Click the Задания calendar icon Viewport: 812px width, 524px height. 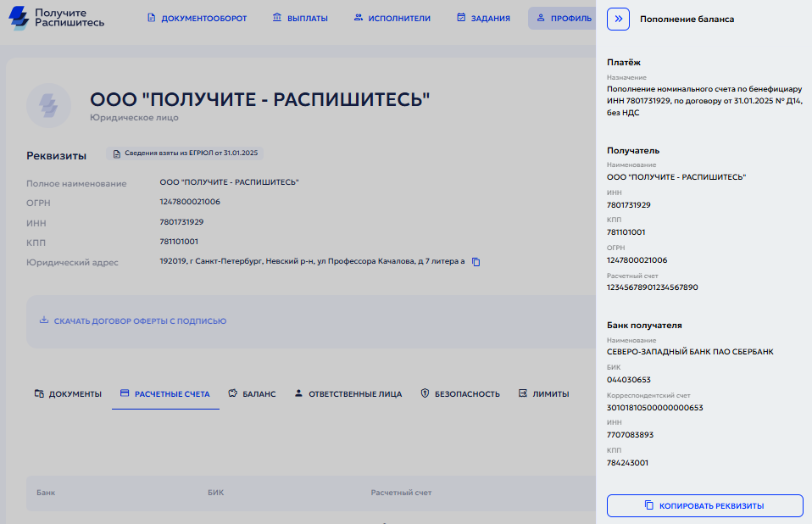[x=461, y=18]
